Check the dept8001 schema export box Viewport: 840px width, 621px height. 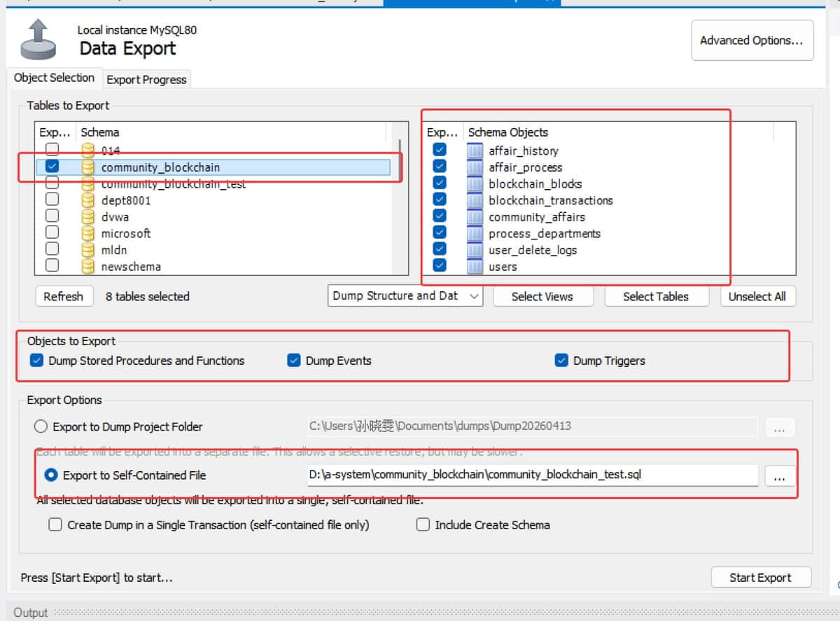click(52, 200)
